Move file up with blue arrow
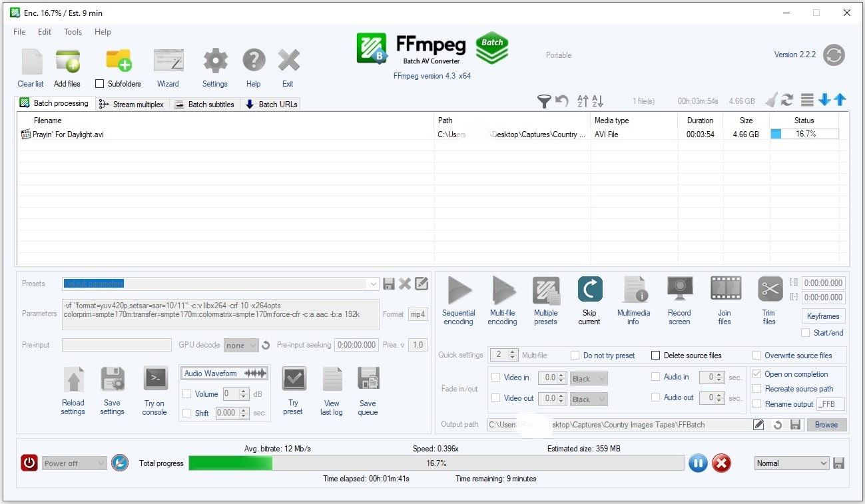865x504 pixels. coord(840,100)
